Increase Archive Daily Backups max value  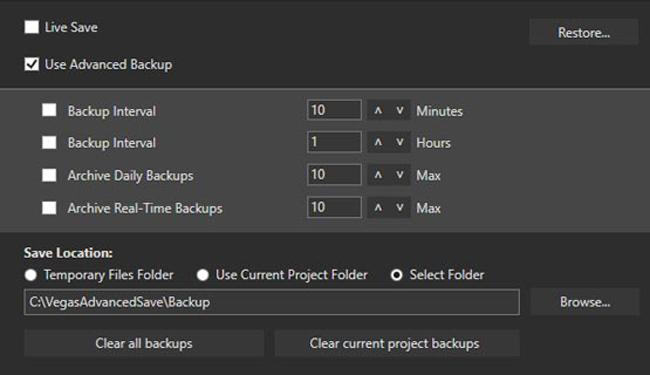tap(378, 174)
